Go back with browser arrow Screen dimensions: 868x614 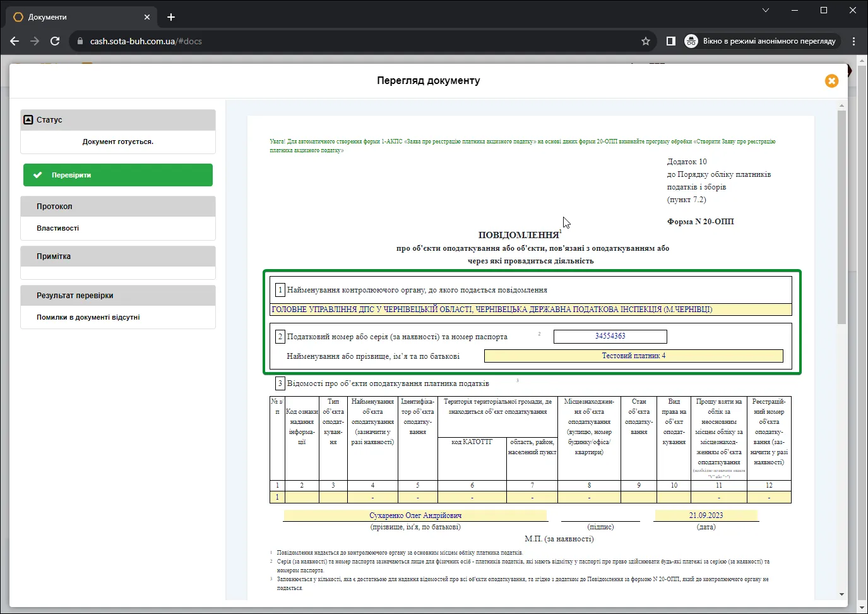[15, 41]
